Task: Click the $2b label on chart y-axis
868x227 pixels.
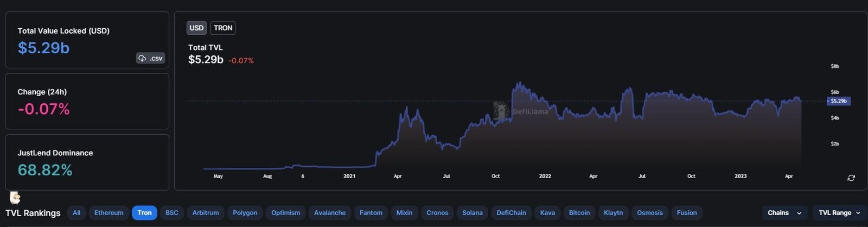Action: (x=835, y=144)
